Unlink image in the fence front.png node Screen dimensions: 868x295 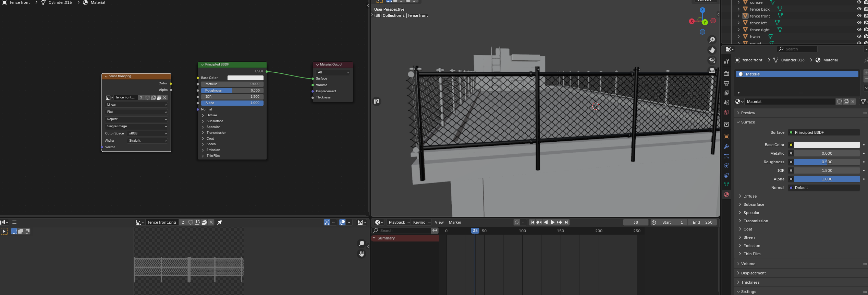tap(165, 98)
